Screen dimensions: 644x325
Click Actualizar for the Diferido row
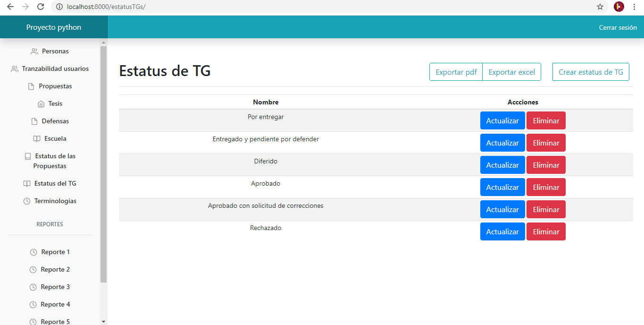coord(502,165)
